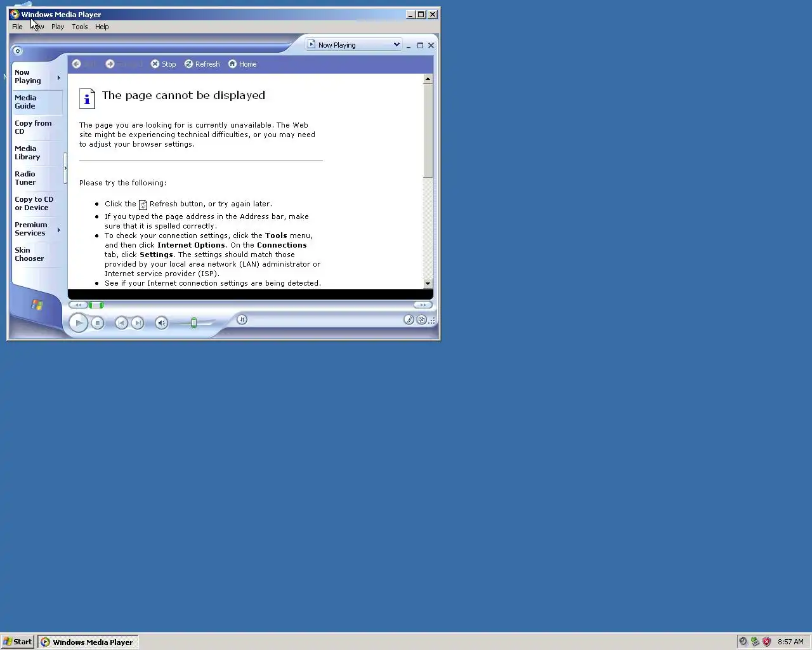Click the Refresh toolbar button

(202, 64)
